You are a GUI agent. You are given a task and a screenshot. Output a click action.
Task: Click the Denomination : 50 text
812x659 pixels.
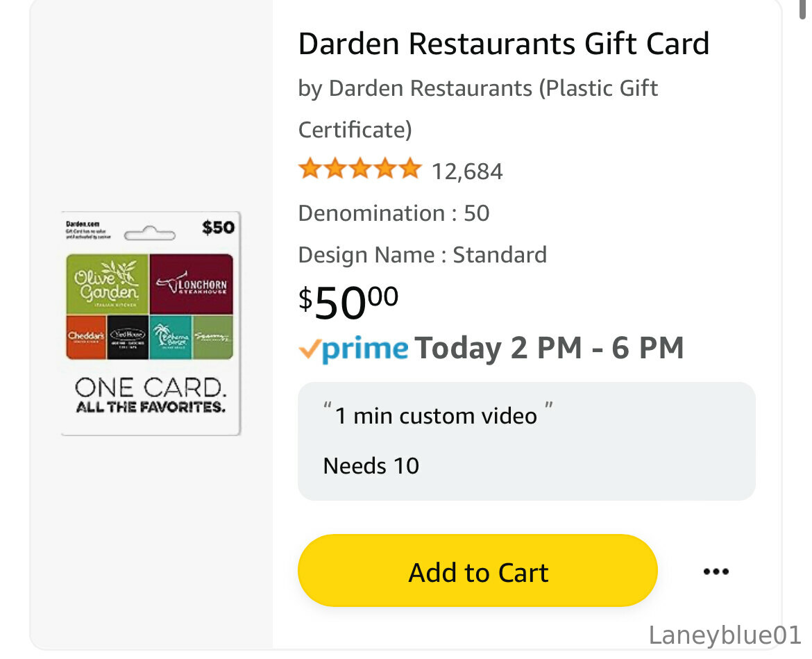tap(394, 213)
